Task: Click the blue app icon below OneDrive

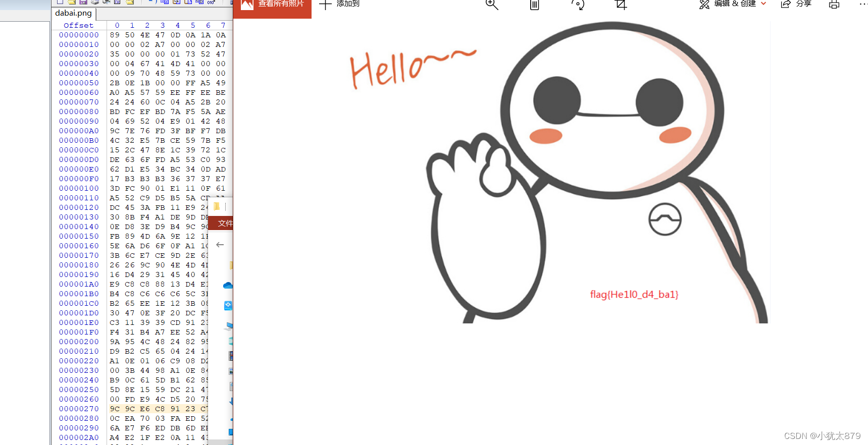Action: (x=228, y=305)
